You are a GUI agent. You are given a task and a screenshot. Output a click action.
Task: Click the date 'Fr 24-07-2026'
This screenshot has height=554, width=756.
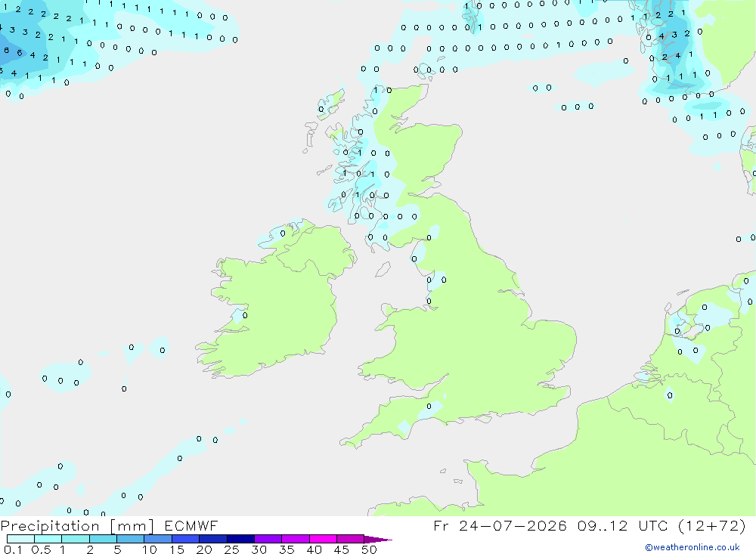(x=500, y=525)
